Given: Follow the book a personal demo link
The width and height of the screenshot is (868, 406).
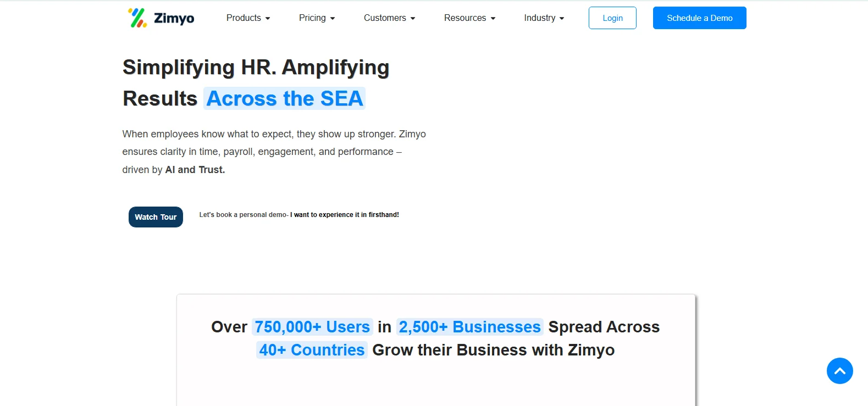Looking at the screenshot, I should coord(299,215).
